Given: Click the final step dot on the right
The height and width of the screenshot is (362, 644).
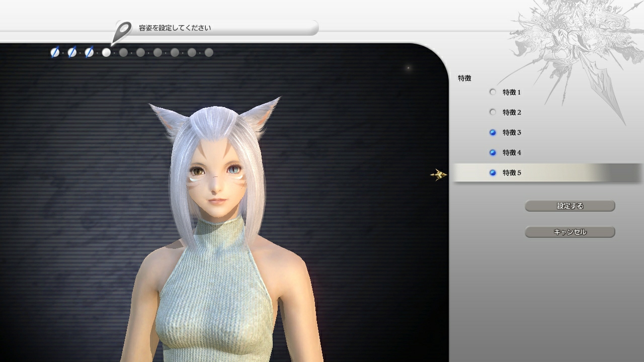Looking at the screenshot, I should [x=208, y=52].
